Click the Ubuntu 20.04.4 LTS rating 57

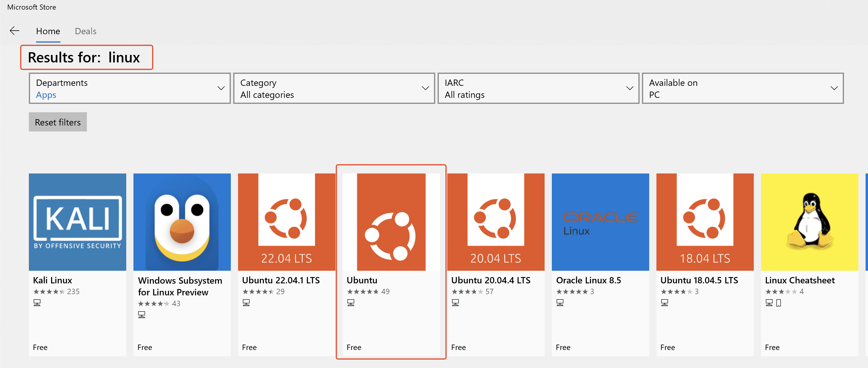[472, 292]
